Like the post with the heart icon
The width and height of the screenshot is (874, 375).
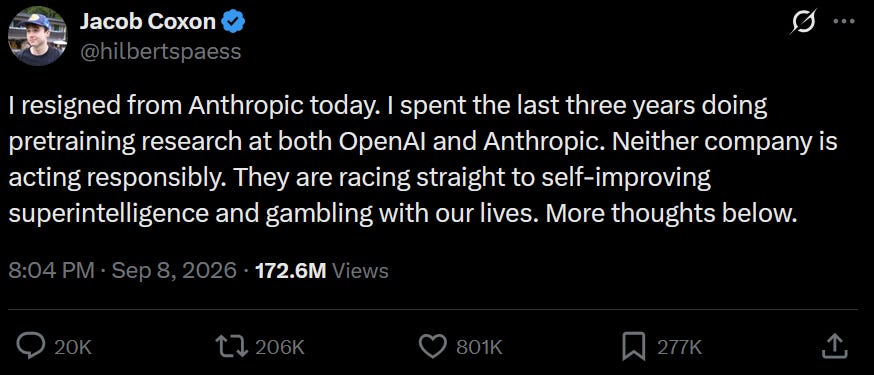pos(432,347)
